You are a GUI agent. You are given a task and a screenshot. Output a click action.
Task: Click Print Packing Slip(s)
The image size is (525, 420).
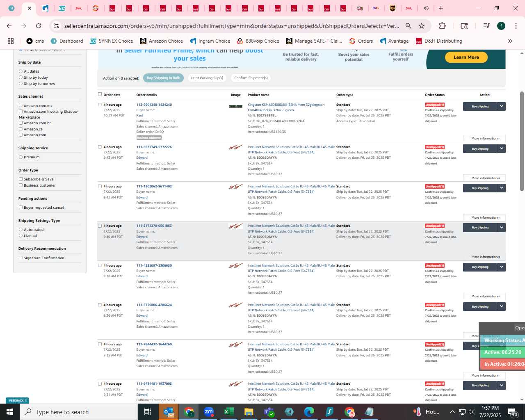point(207,78)
